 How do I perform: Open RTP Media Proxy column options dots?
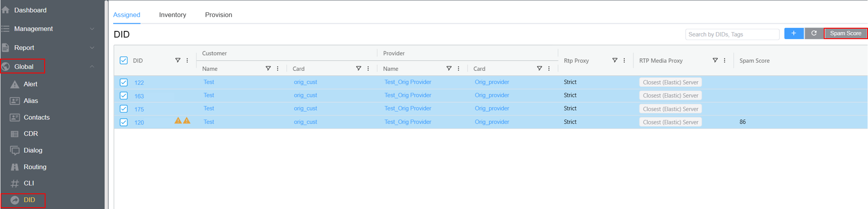[724, 60]
